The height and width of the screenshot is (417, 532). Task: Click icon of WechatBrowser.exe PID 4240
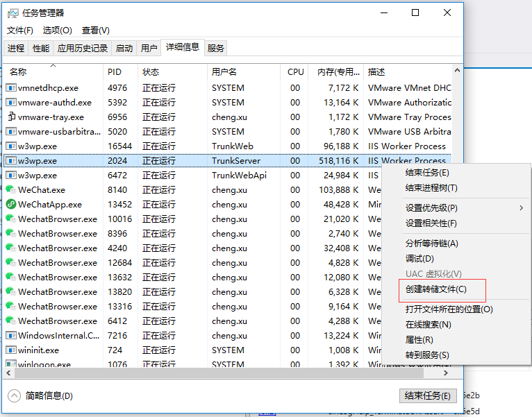coord(11,248)
